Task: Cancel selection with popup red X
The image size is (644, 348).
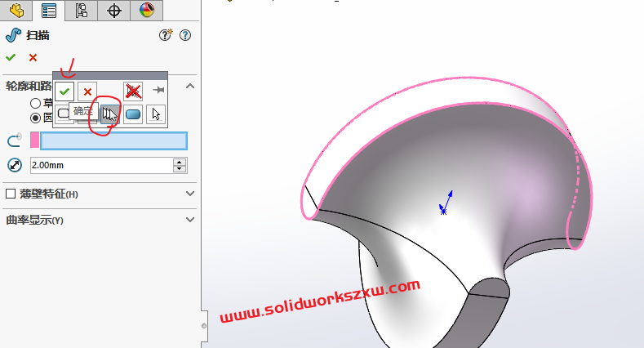Action: click(x=87, y=91)
